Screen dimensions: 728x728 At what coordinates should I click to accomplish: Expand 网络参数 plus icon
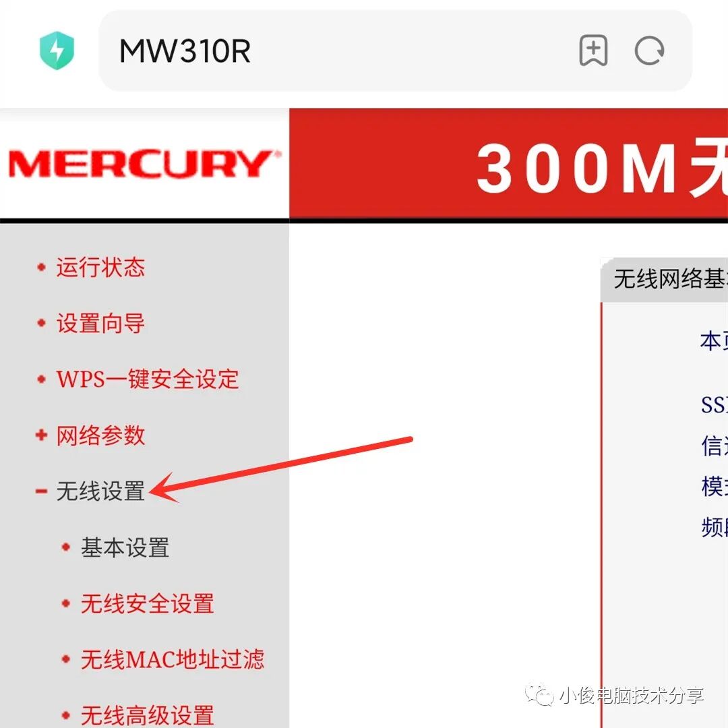tap(41, 435)
